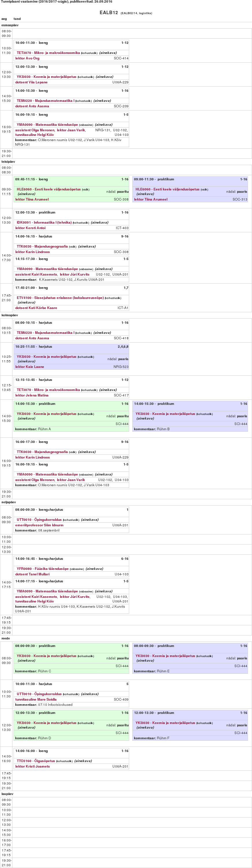Open lektor Avo Org's page

pos(27,58)
